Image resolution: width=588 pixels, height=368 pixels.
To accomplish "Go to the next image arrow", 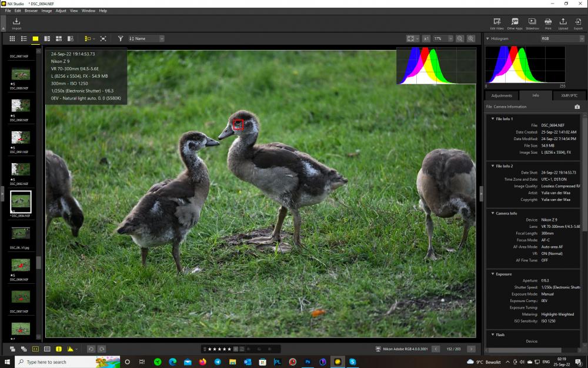I will (472, 349).
